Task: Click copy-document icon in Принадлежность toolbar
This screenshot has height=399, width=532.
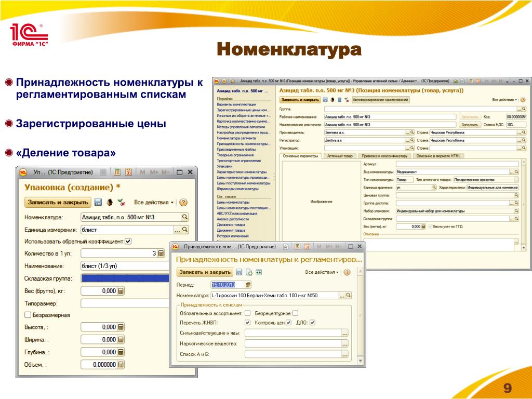Action: pyautogui.click(x=249, y=272)
